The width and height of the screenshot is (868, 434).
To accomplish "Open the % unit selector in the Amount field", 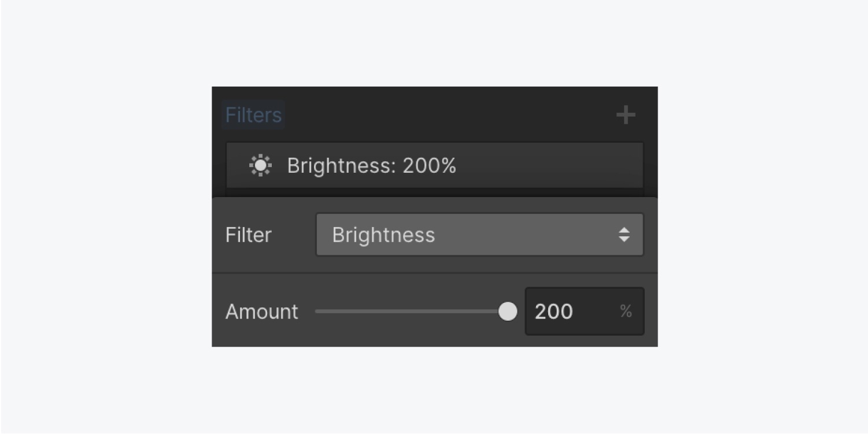I will tap(626, 311).
